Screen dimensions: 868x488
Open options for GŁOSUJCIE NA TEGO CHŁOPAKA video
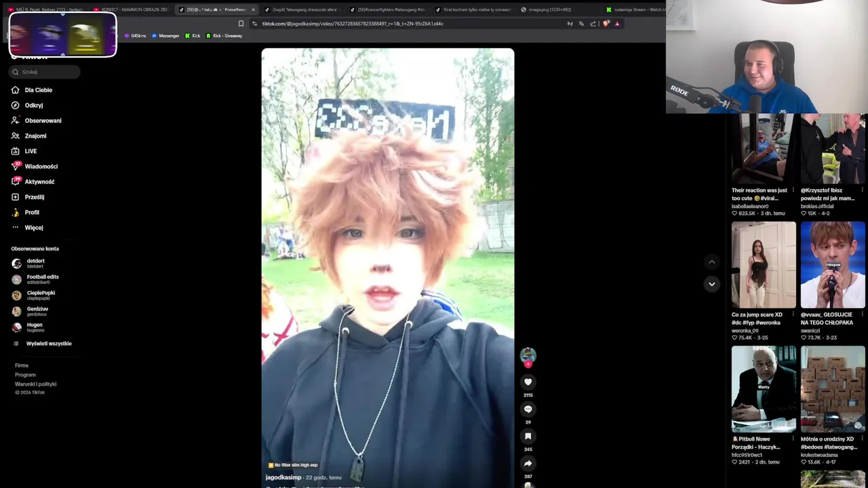pyautogui.click(x=863, y=314)
